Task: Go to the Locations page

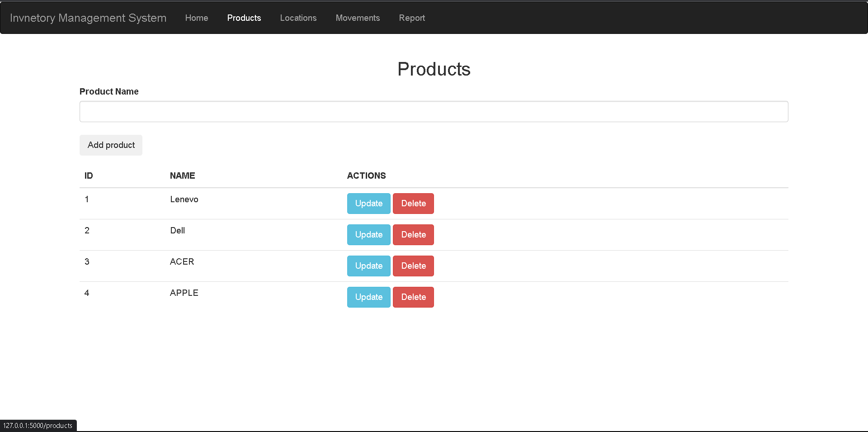Action: (298, 18)
